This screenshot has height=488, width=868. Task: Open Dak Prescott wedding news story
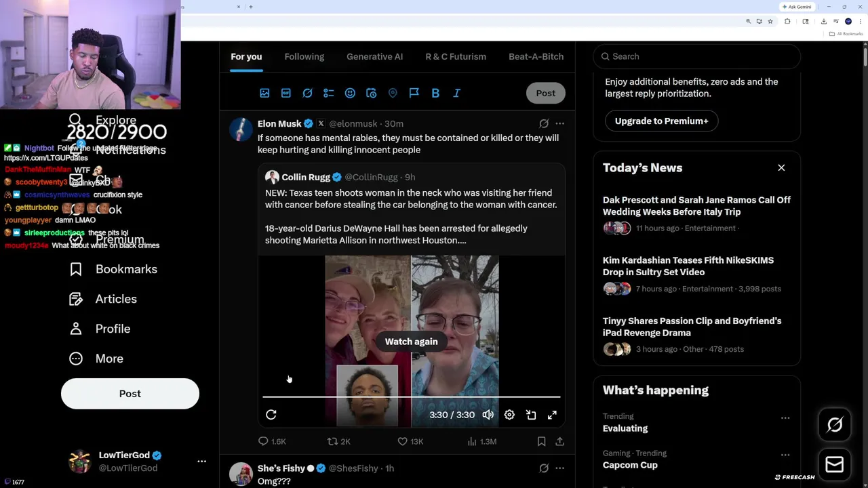[x=696, y=214]
